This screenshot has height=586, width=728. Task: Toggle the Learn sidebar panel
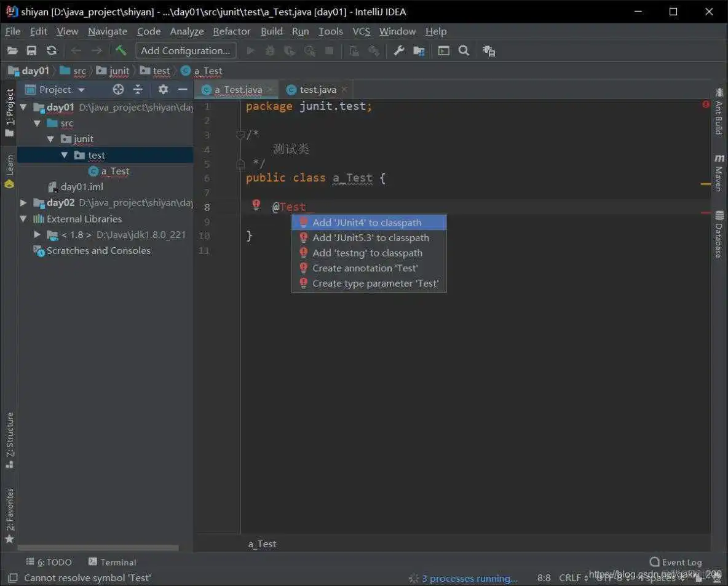pyautogui.click(x=9, y=165)
